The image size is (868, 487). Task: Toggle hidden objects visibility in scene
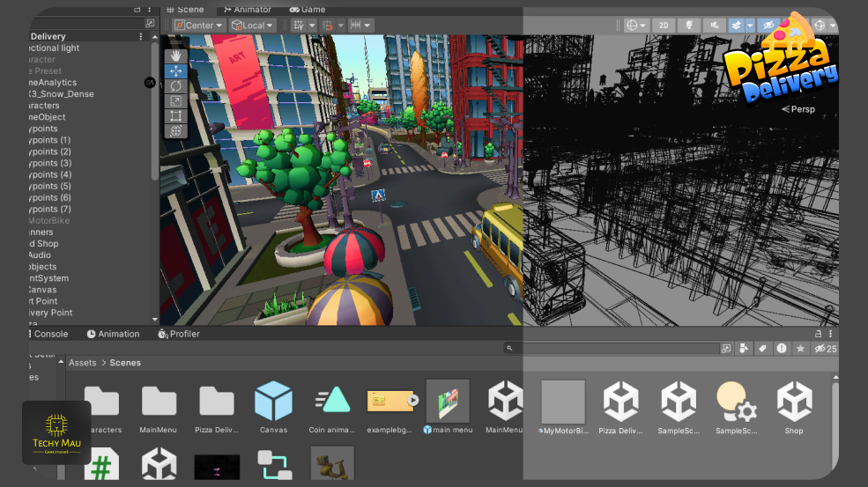[x=768, y=25]
